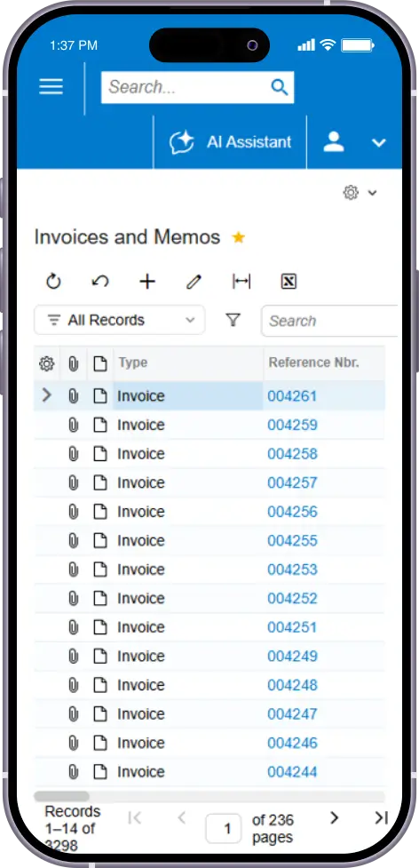Open invoice link 004253
419x868 pixels.
tap(292, 569)
